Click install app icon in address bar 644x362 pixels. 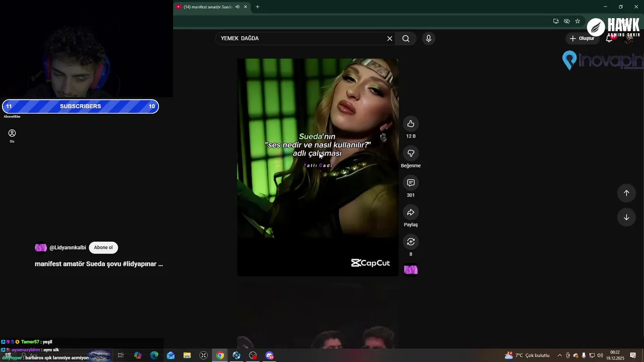556,21
